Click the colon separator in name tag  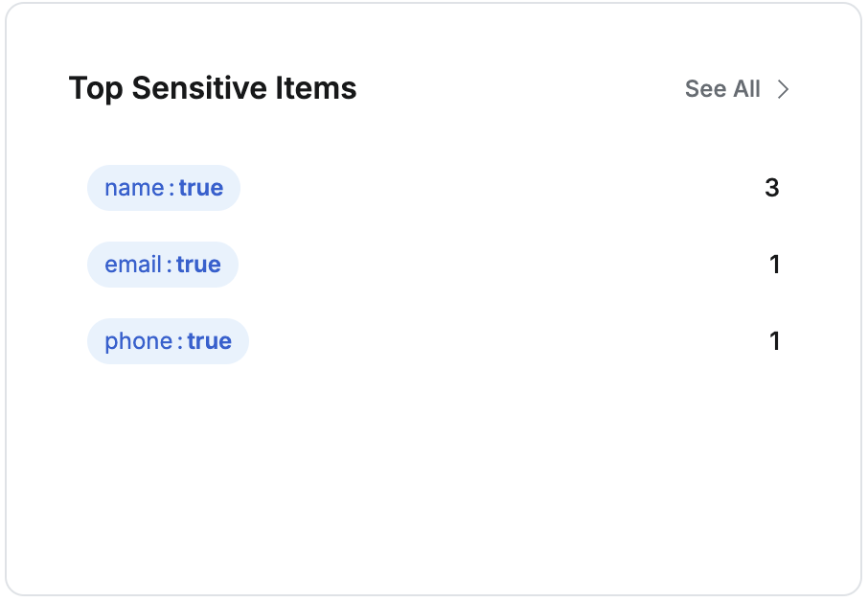[171, 189]
